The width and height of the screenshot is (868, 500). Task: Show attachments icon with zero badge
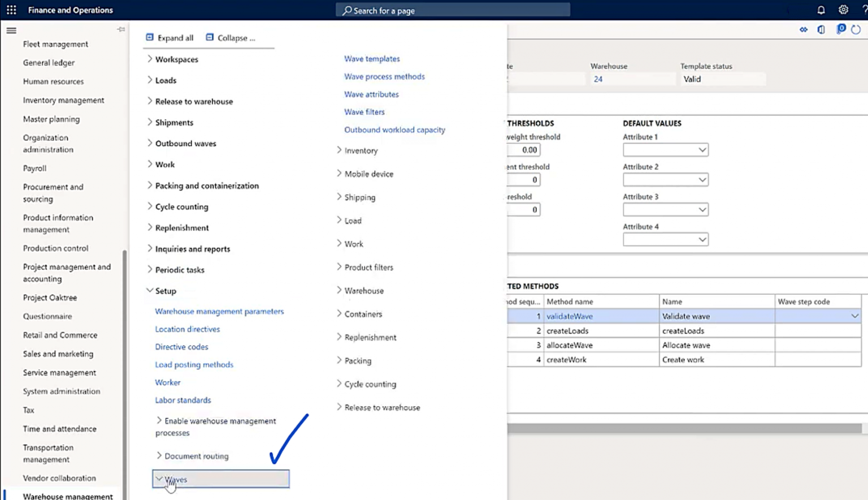pyautogui.click(x=840, y=29)
